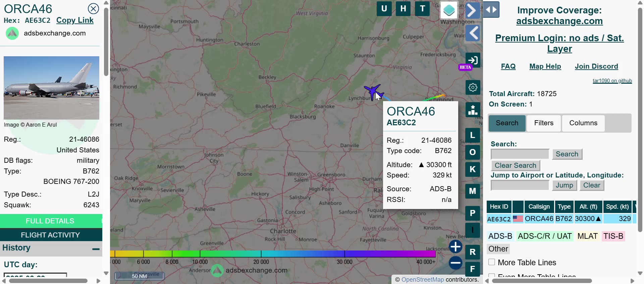
Task: Toggle sidebar width with double-arrow icon
Action: [x=491, y=10]
